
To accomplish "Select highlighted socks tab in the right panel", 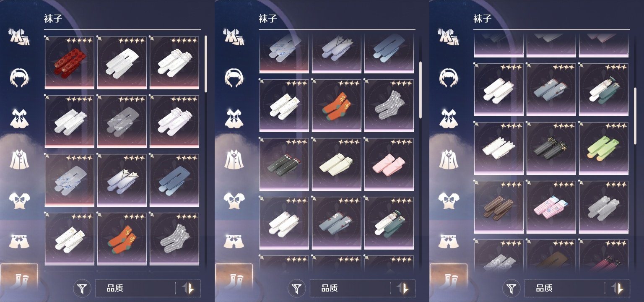I will tap(449, 279).
